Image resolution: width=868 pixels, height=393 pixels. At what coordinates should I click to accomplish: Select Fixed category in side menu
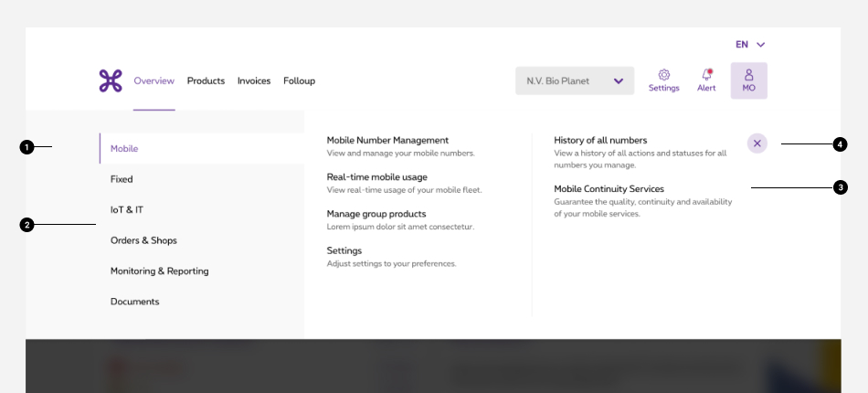[x=122, y=179]
